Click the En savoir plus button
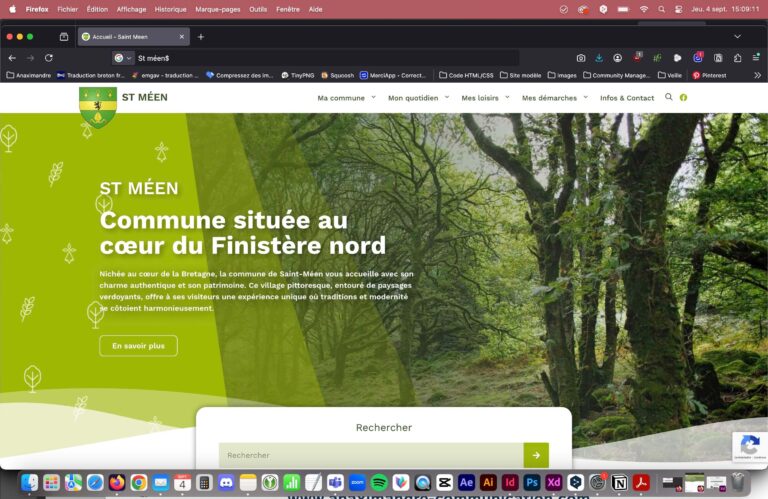This screenshot has width=768, height=499. click(x=138, y=346)
